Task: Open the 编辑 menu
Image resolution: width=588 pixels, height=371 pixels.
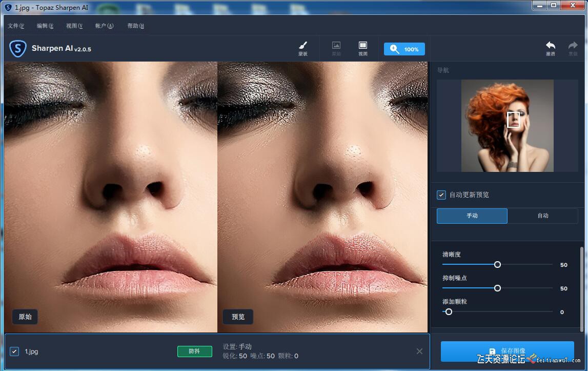Action: (x=45, y=26)
